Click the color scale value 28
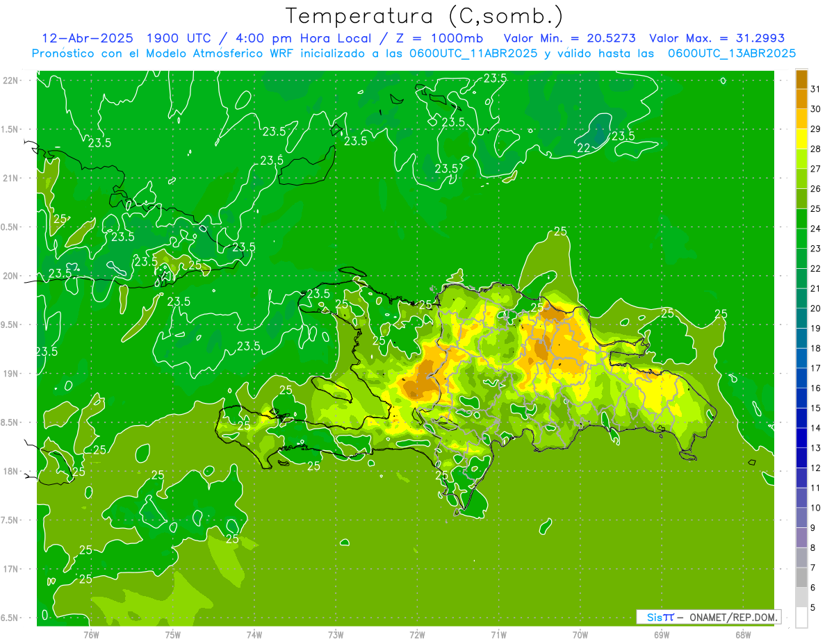Image resolution: width=834 pixels, height=644 pixels. pyautogui.click(x=816, y=149)
